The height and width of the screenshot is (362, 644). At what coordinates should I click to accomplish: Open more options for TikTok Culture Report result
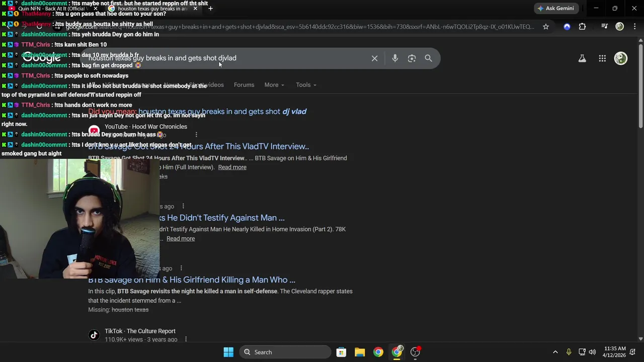(186, 339)
